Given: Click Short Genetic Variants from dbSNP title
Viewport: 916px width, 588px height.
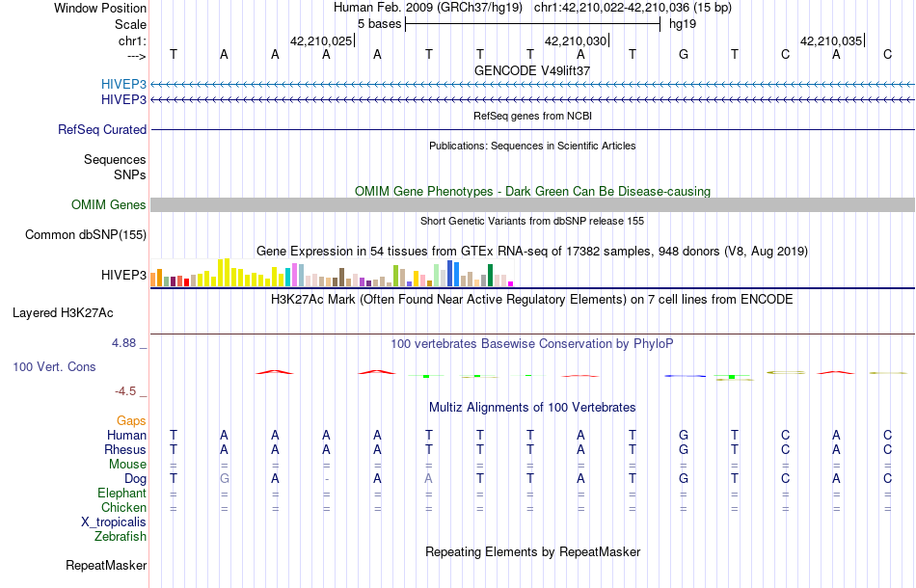Looking at the screenshot, I should 532,221.
